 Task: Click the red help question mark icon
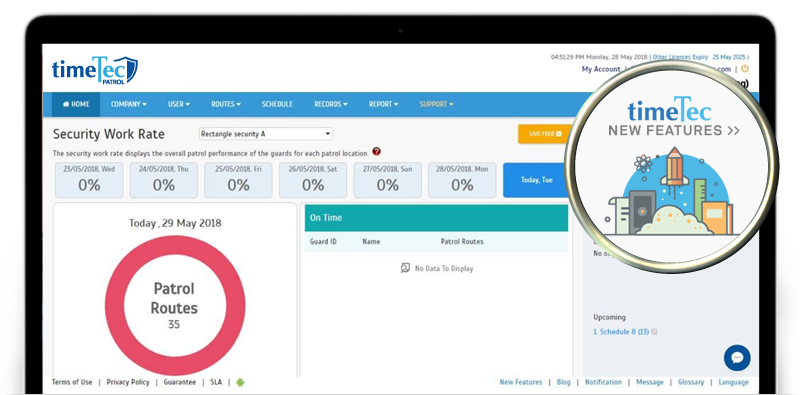point(377,152)
